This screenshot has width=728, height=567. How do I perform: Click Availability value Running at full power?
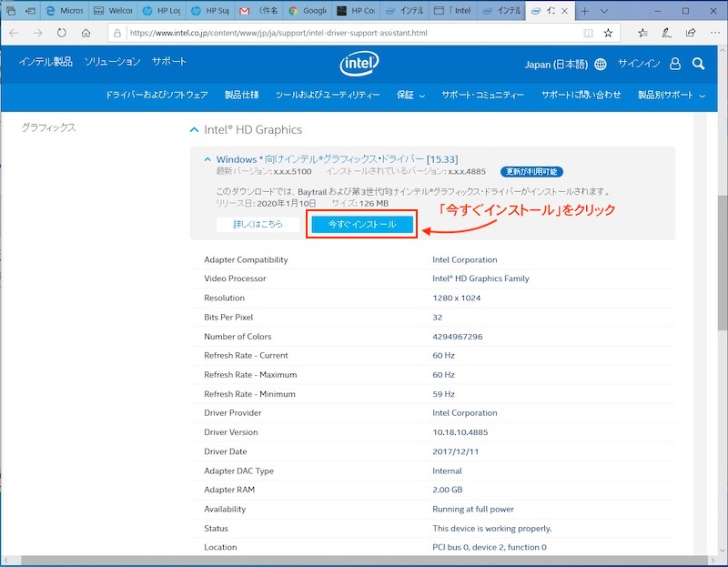pyautogui.click(x=473, y=510)
